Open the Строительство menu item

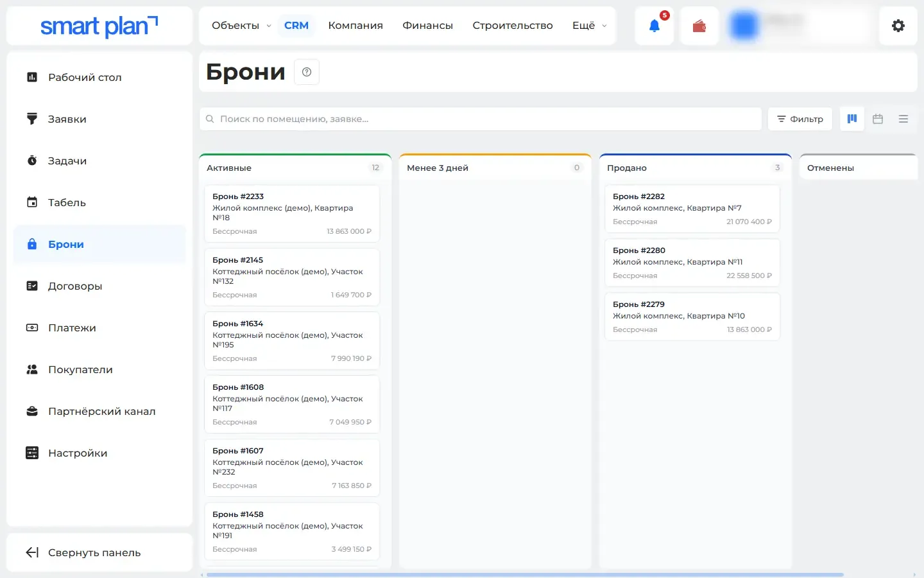(x=513, y=26)
